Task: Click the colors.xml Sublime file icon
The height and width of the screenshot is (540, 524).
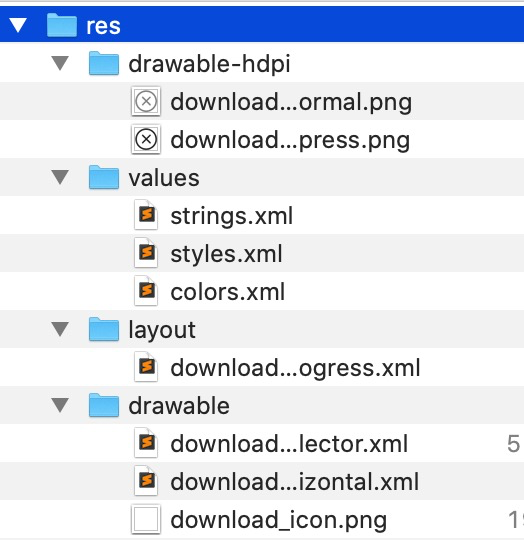Action: click(x=146, y=291)
